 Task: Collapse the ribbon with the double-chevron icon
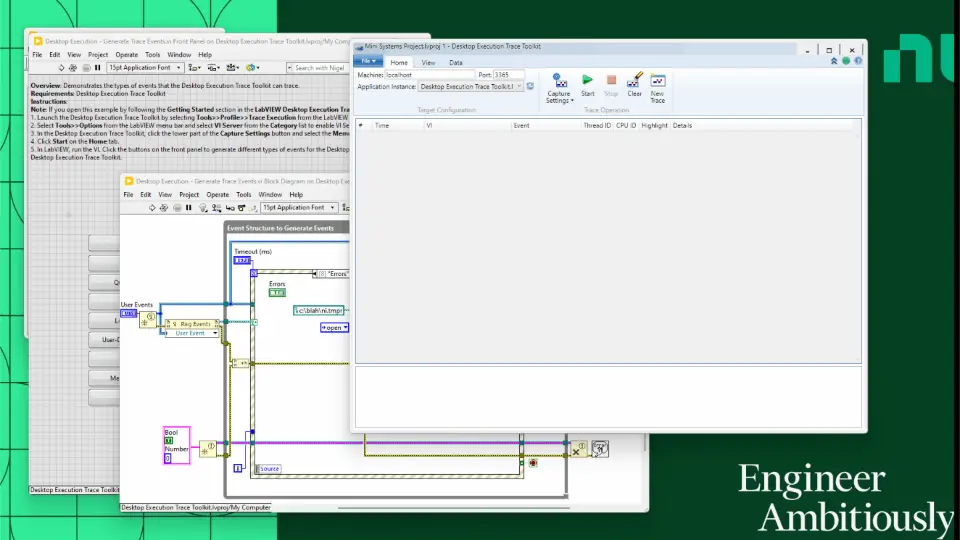834,61
